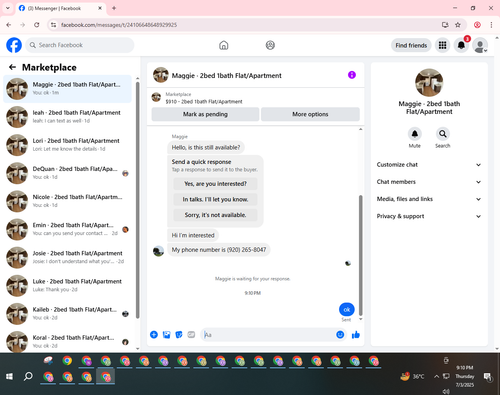
Task: Open Kaileb's apartment conversation
Action: pos(67,313)
